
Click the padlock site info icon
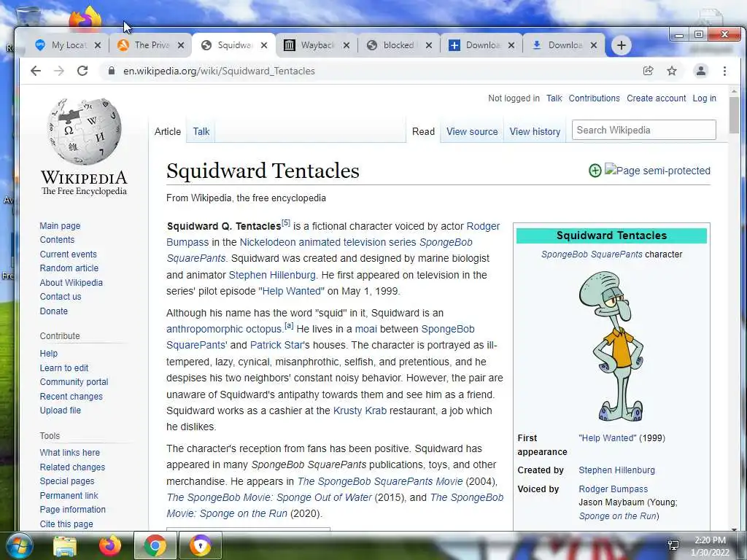(x=112, y=71)
